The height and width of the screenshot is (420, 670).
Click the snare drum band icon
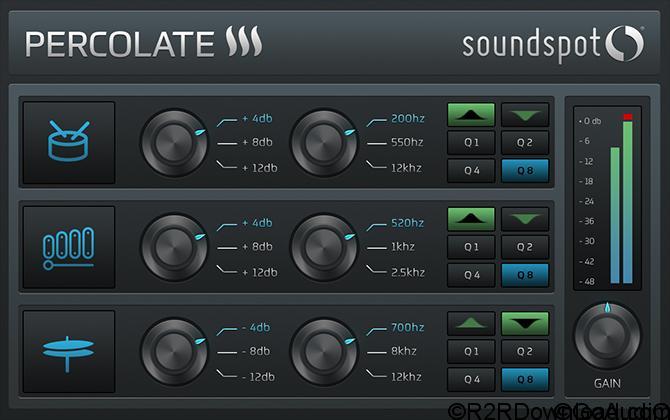69,142
